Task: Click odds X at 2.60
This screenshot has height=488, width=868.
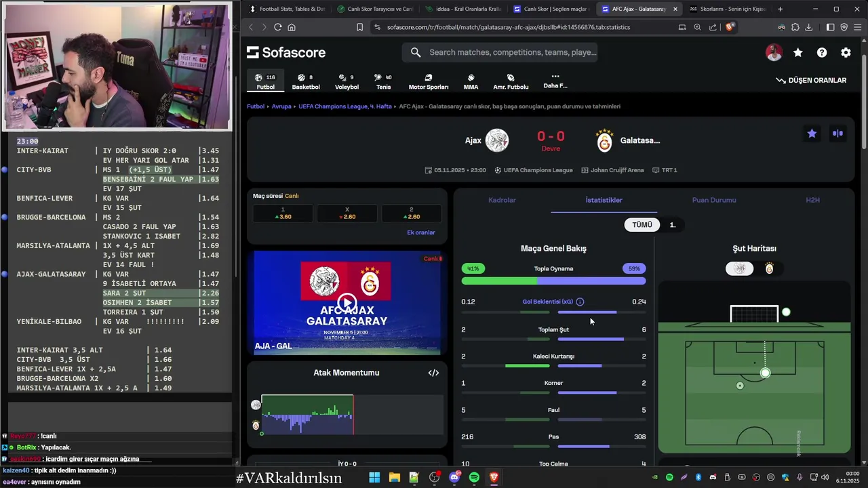Action: 347,213
